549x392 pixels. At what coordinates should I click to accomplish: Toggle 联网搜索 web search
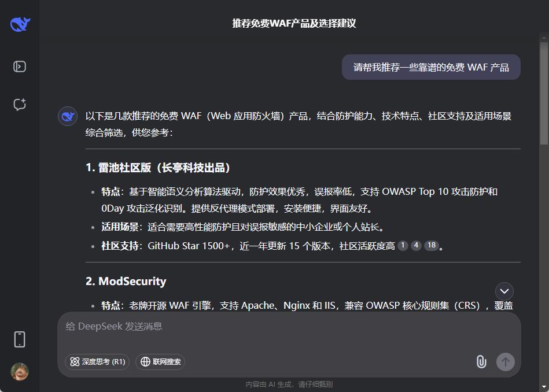point(160,361)
